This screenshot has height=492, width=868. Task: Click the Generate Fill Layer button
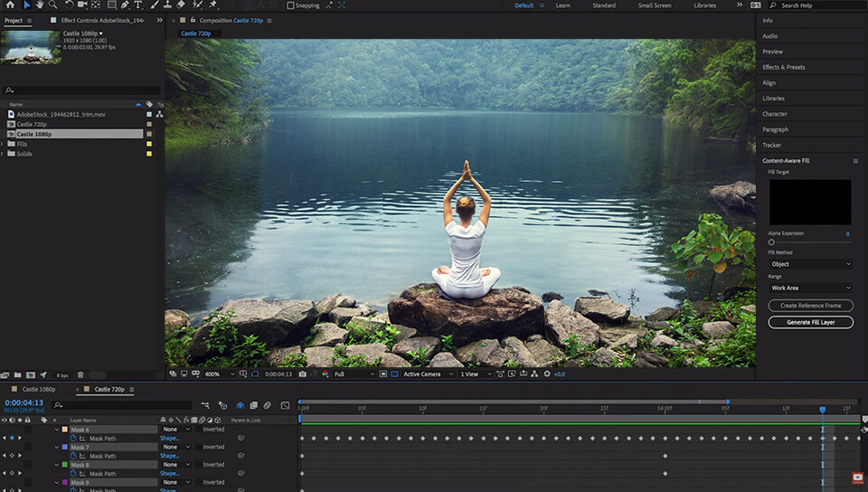pos(810,322)
